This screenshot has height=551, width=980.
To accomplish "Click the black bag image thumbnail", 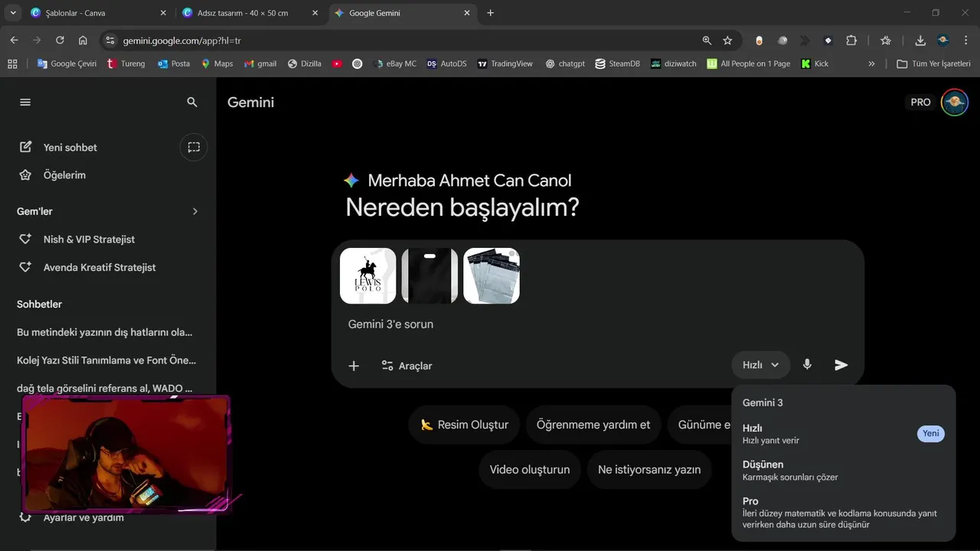I will [430, 275].
